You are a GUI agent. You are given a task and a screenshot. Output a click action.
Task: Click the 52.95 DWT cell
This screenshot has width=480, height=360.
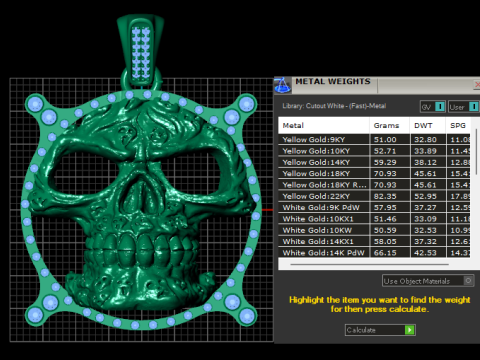pos(428,196)
